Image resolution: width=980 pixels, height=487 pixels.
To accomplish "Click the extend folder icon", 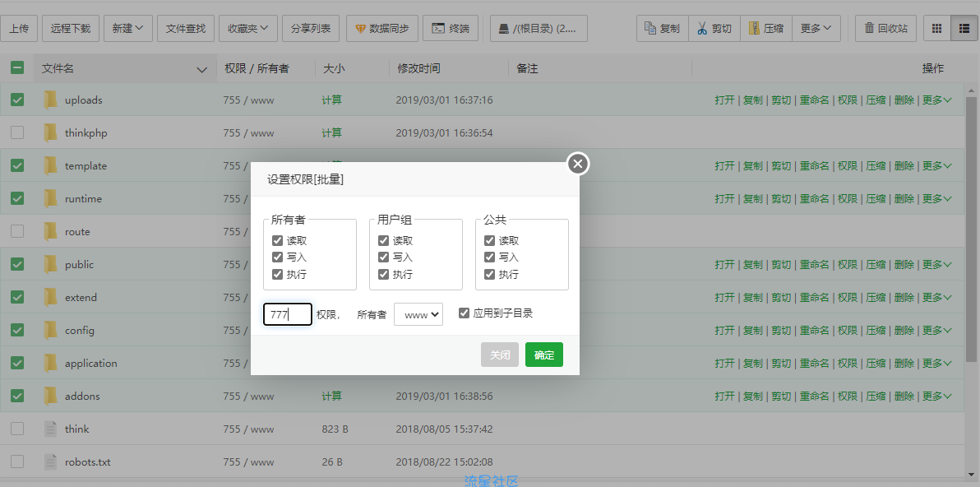I will [x=51, y=298].
